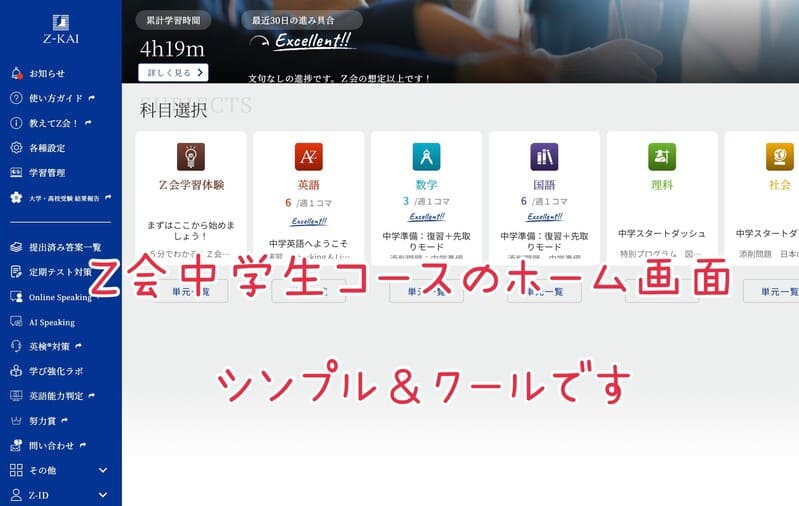Click the Z-KAI logo in the sidebar
Image resolution: width=799 pixels, height=506 pixels.
(61, 29)
